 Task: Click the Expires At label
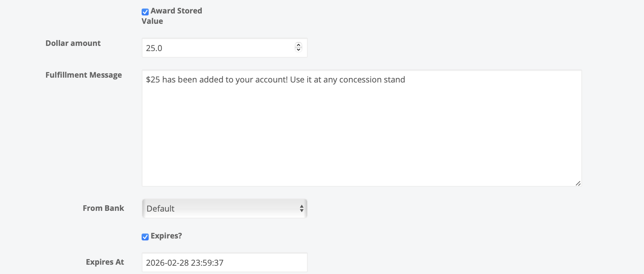pyautogui.click(x=105, y=262)
